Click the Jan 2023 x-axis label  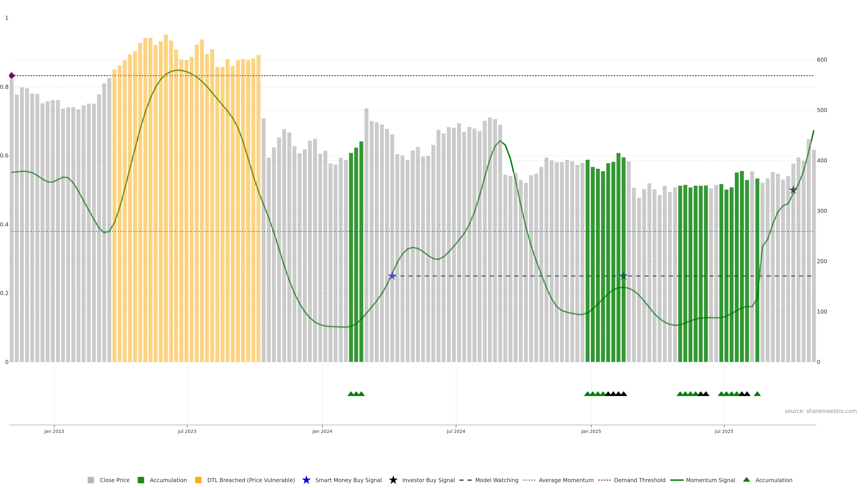coord(54,432)
